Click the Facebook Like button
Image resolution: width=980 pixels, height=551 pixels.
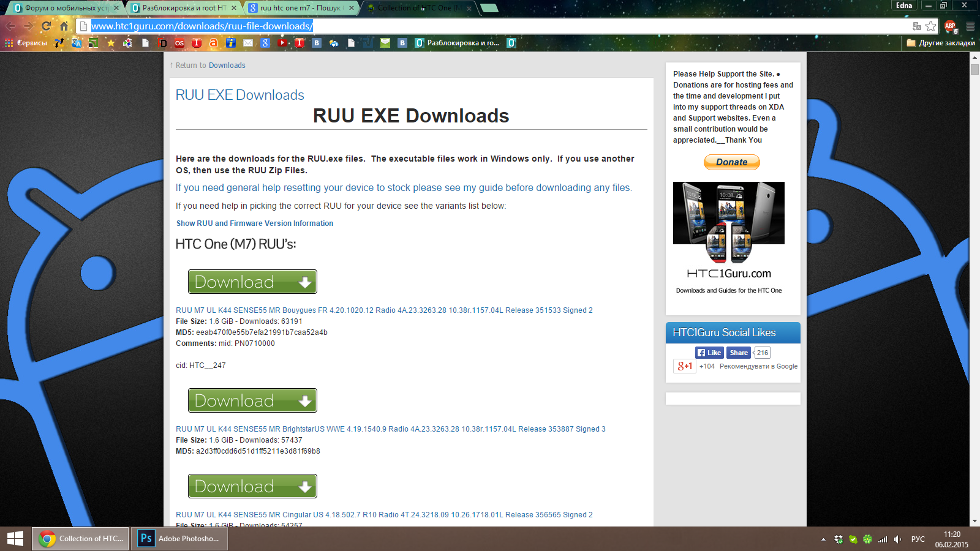(709, 353)
